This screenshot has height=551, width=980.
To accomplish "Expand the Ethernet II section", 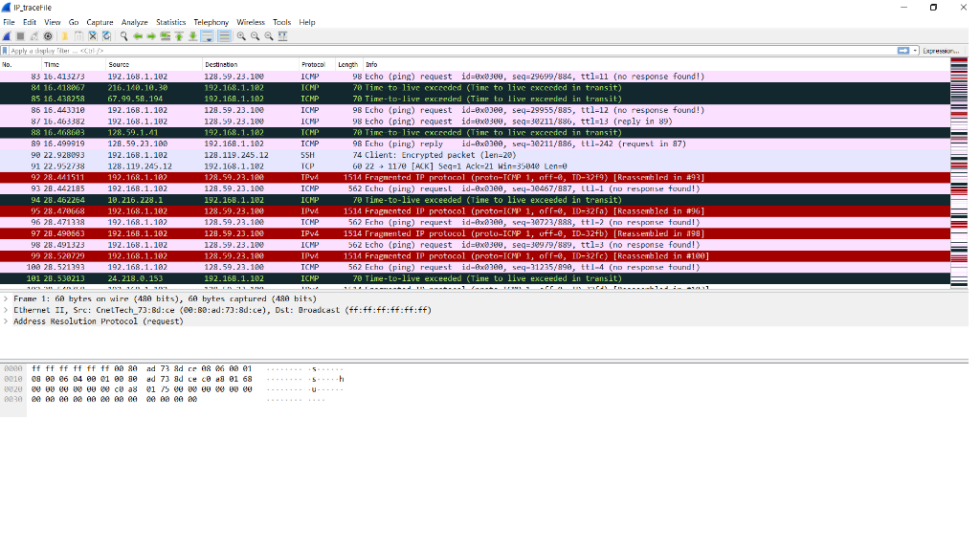I will click(6, 310).
